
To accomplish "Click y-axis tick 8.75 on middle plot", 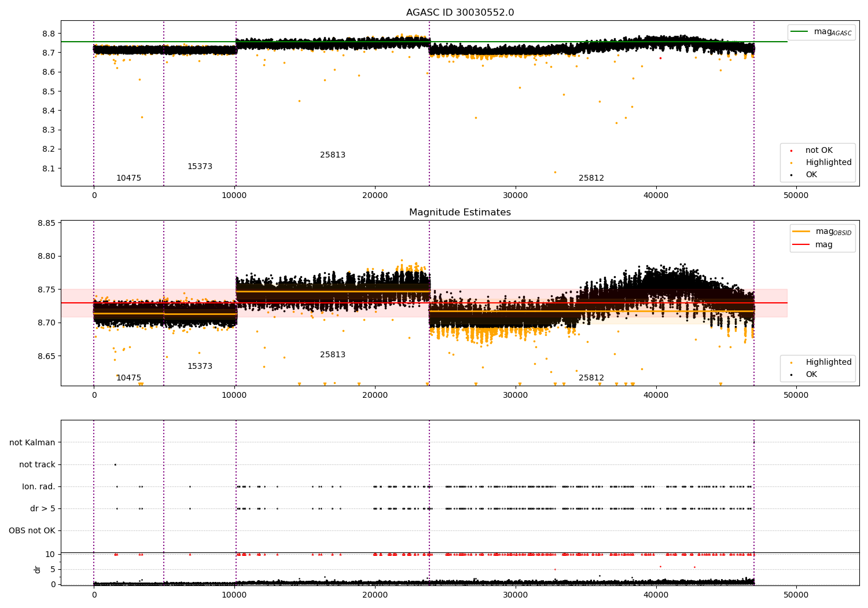I will click(x=46, y=290).
